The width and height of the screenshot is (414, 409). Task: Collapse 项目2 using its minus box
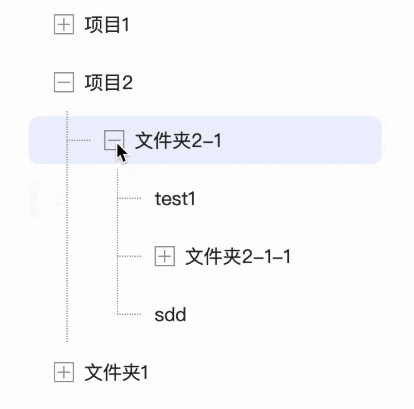click(x=64, y=82)
